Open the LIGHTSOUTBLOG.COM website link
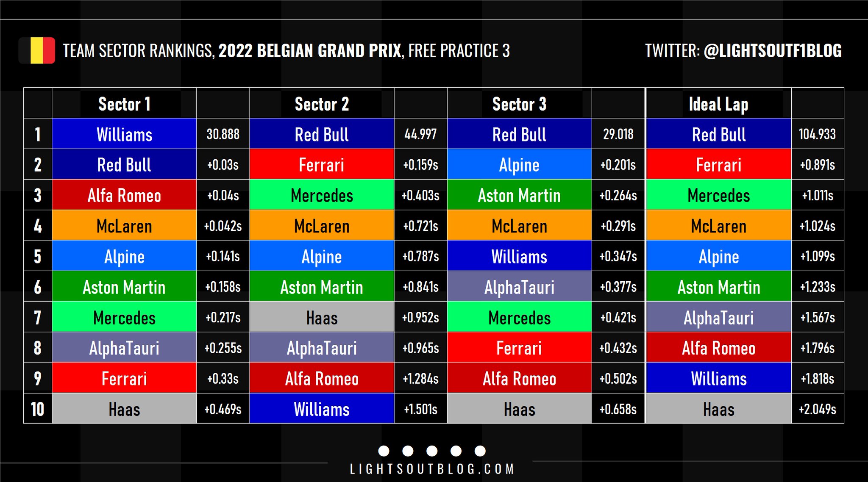This screenshot has width=868, height=482. 432,469
